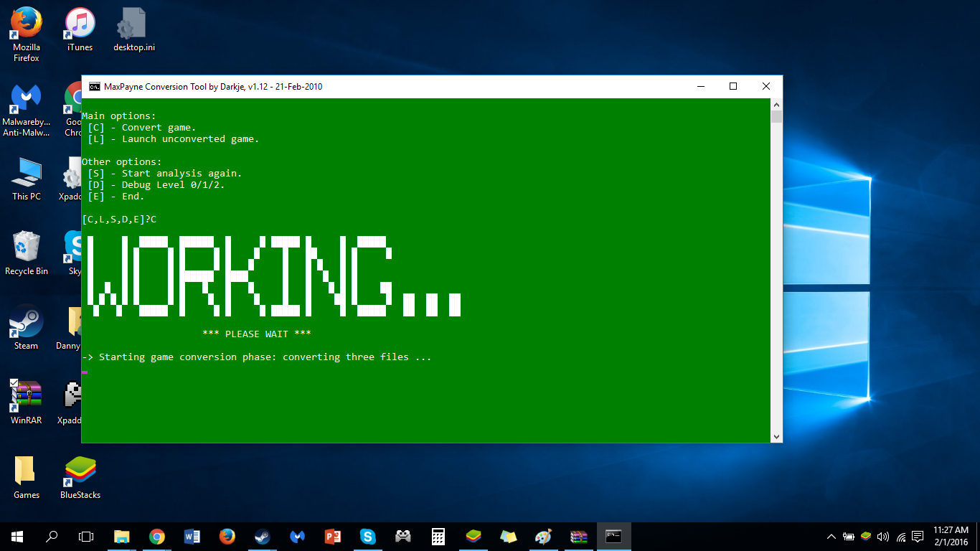This screenshot has height=551, width=980.
Task: Open the Action Center notifications
Action: (918, 537)
